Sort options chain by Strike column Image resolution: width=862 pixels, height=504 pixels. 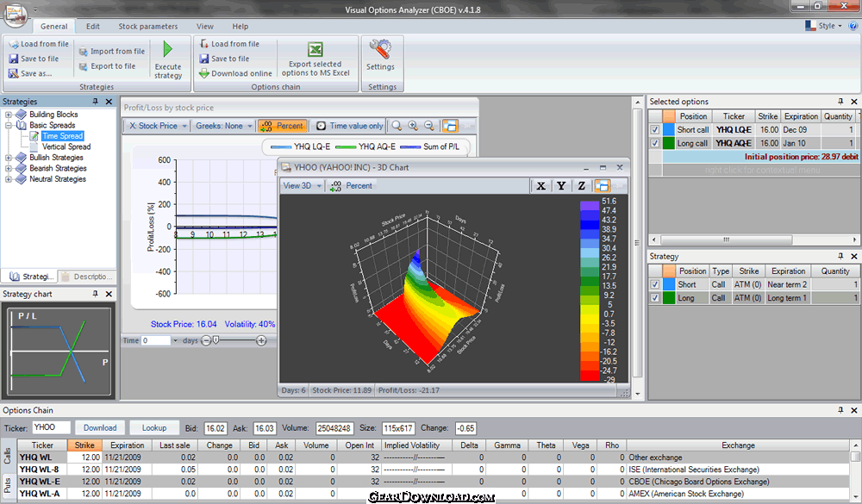[84, 445]
